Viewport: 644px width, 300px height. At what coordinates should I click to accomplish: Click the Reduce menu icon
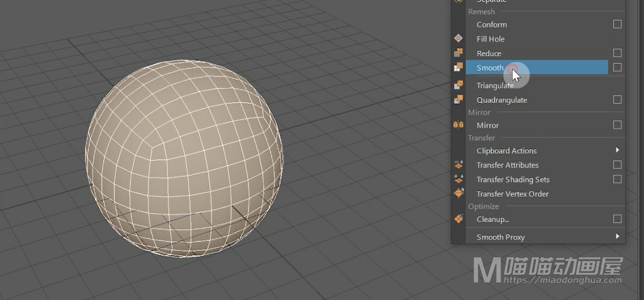458,53
